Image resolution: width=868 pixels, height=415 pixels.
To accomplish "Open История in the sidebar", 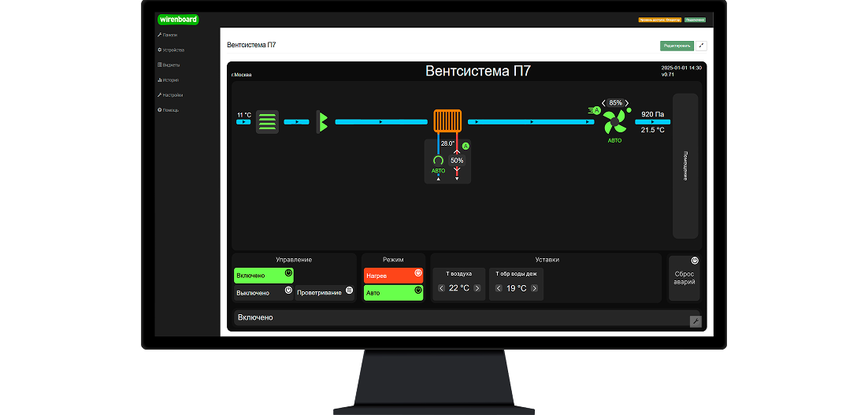I will coord(169,80).
